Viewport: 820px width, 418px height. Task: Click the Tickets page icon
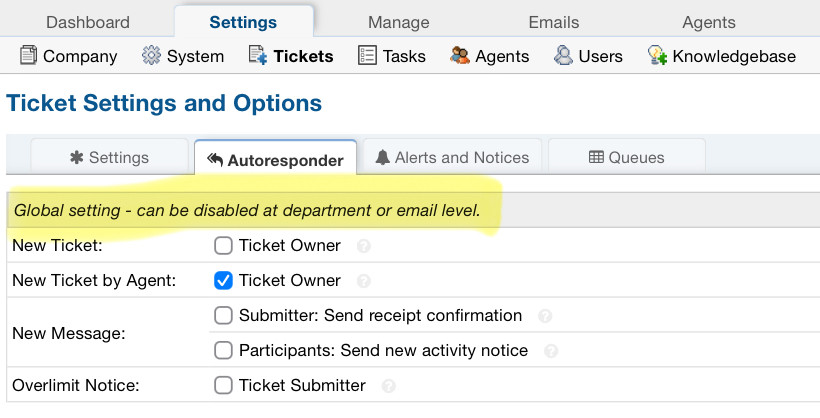tap(258, 55)
